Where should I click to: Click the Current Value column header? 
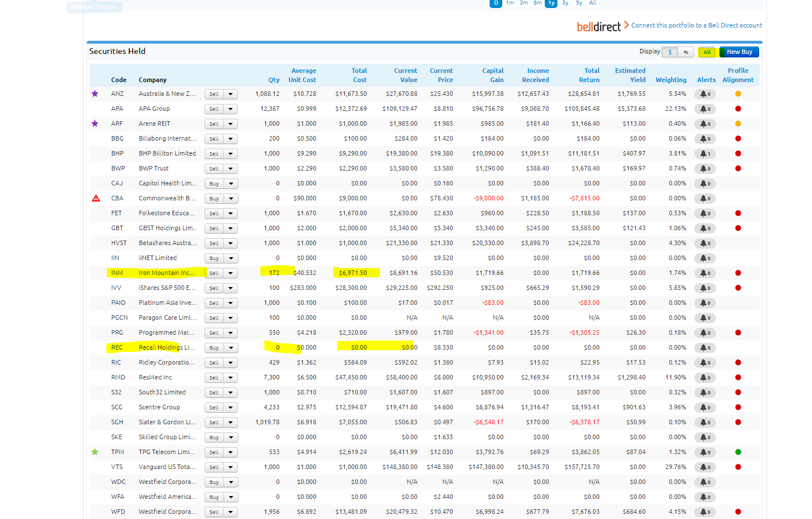coord(406,75)
